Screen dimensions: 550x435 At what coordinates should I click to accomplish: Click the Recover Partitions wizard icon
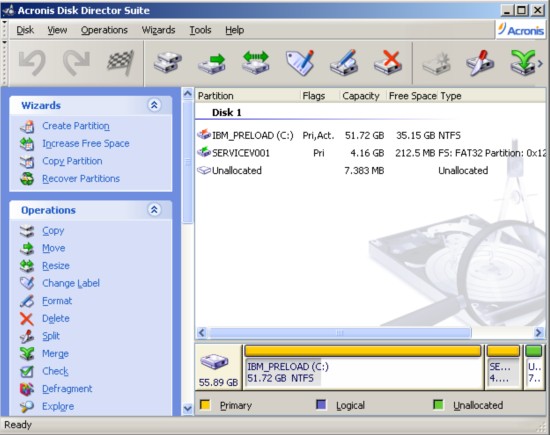coord(27,179)
